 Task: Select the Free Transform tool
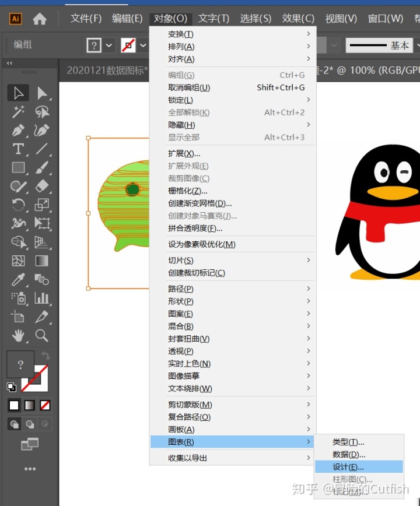42,223
